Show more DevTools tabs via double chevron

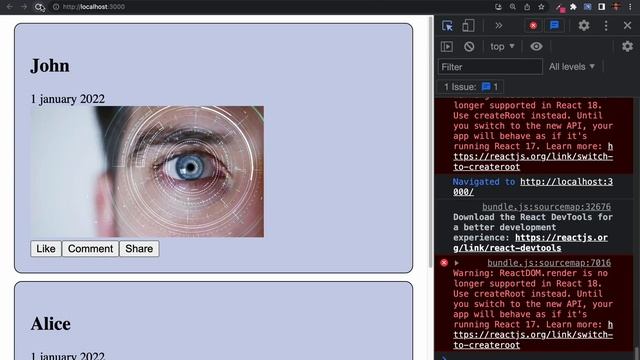(x=498, y=26)
